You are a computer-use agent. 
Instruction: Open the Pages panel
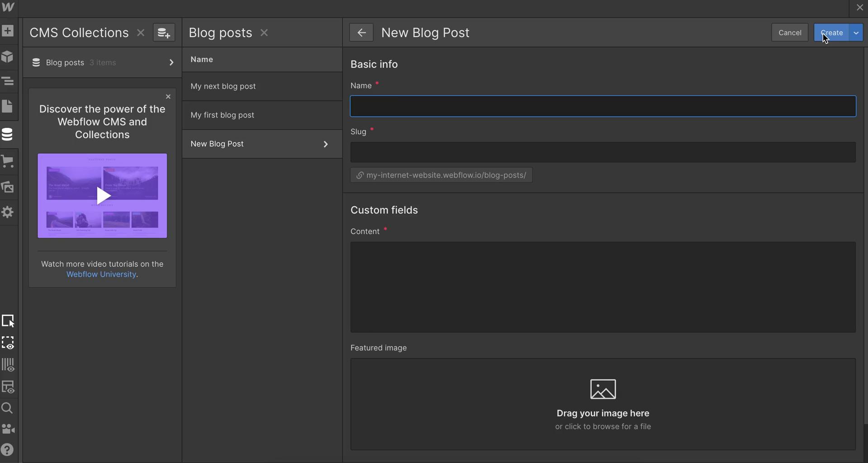pos(8,107)
